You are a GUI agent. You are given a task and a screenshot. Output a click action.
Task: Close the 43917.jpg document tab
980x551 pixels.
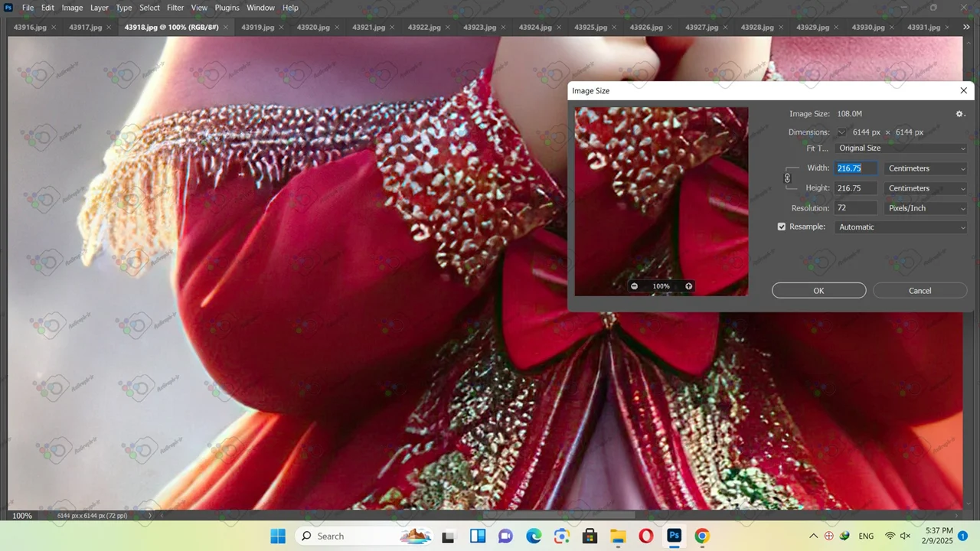coord(109,28)
